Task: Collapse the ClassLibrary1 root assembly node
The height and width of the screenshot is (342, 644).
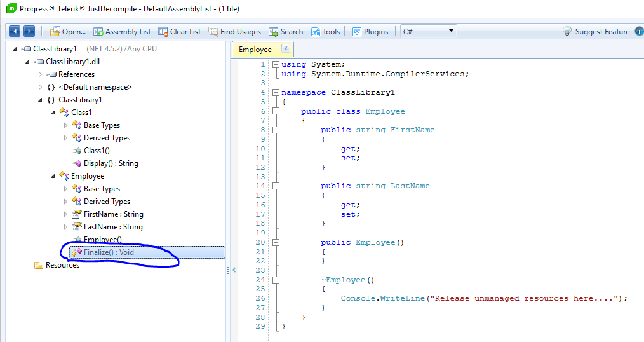Action: tap(15, 49)
